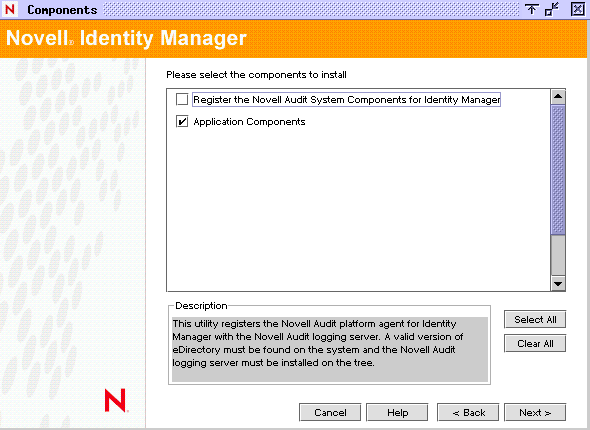This screenshot has width=590, height=430.
Task: Click the Novell N icon in title bar
Action: click(10, 9)
